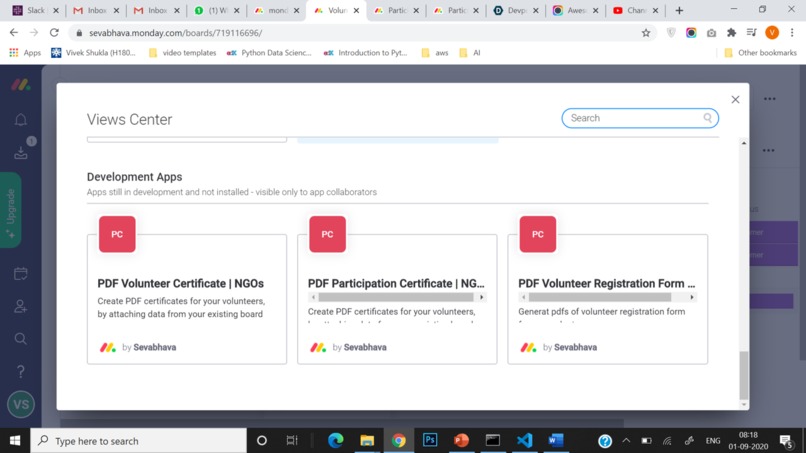Open Microsoft Edge from the taskbar
This screenshot has width=806, height=453.
coord(335,440)
